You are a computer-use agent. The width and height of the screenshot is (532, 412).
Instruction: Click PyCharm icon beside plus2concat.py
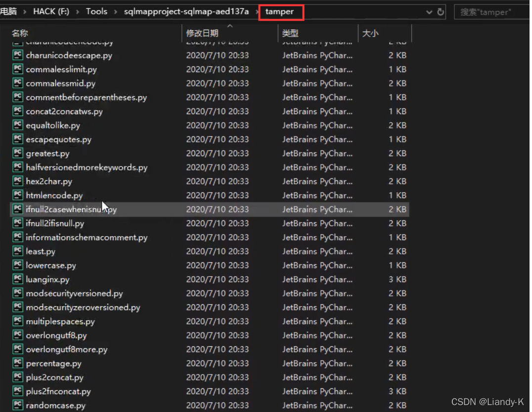[17, 377]
